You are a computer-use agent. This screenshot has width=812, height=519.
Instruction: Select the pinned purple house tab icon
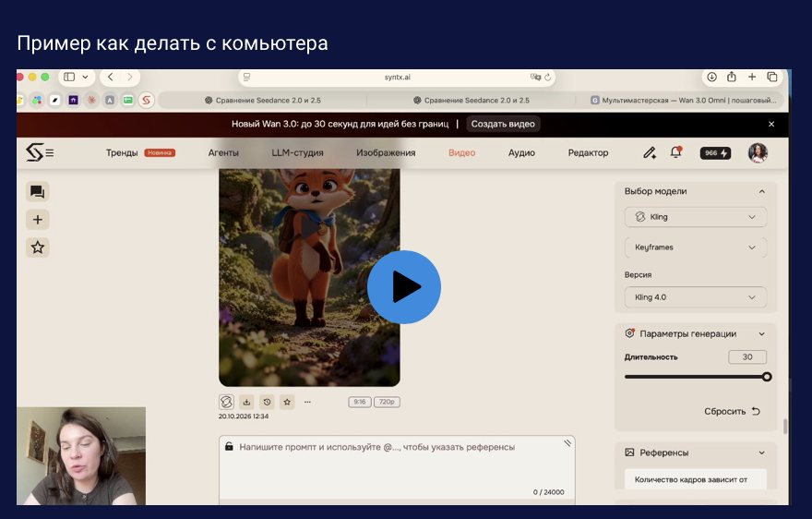tap(74, 100)
